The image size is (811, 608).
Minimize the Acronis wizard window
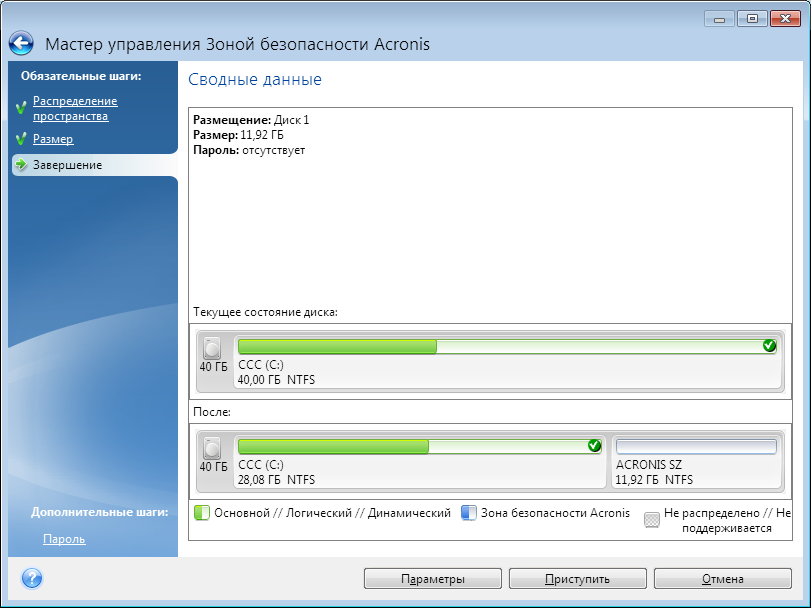point(719,19)
